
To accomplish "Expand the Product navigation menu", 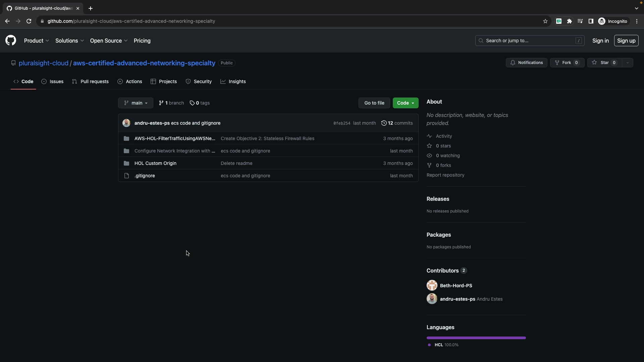I will click(x=37, y=41).
